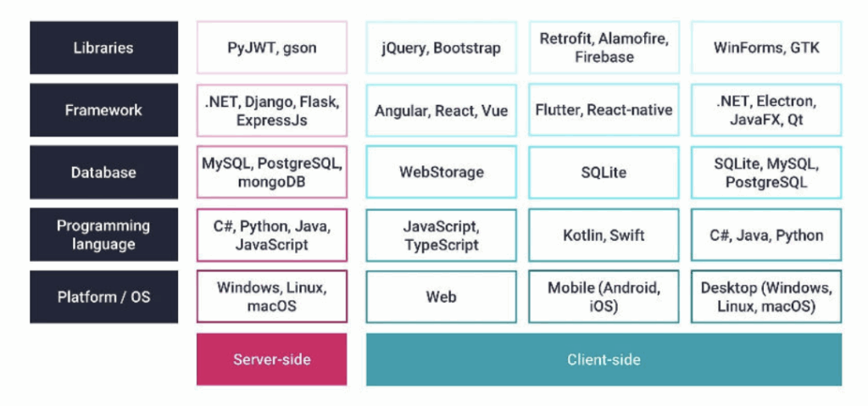The height and width of the screenshot is (406, 868).
Task: Click the Database row header
Action: tap(103, 172)
